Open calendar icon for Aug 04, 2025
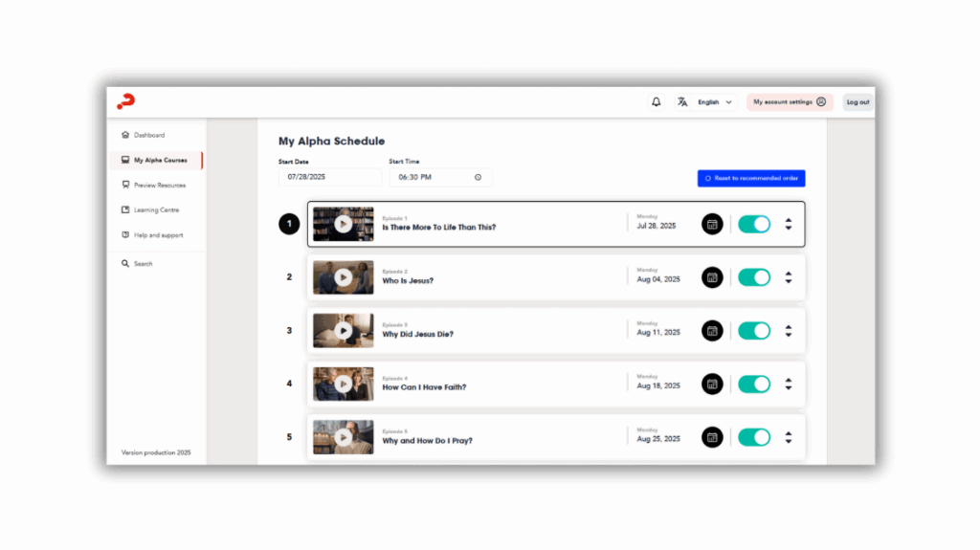Viewport: 980px width, 550px height. (x=712, y=277)
